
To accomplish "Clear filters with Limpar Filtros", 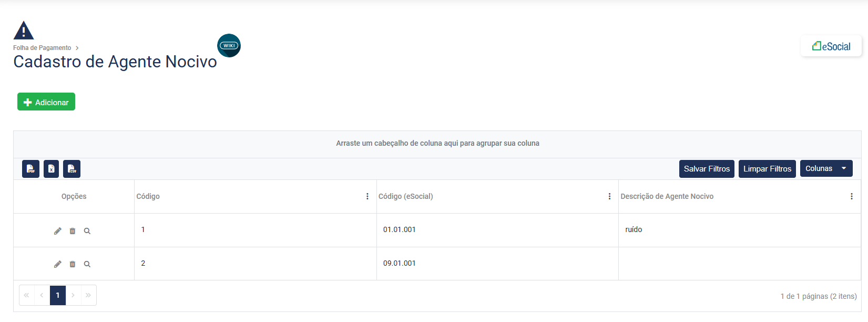I will click(x=767, y=169).
